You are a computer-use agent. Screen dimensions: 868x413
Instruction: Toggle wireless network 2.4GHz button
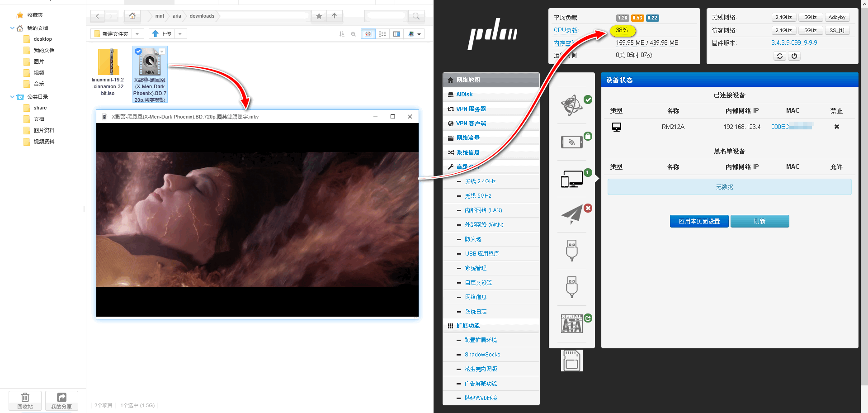tap(783, 18)
